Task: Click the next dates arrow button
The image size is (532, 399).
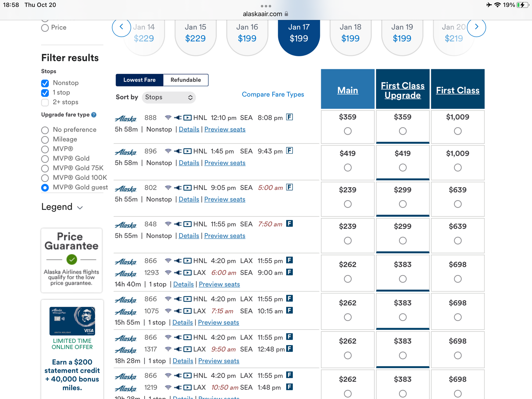Action: pos(476,27)
